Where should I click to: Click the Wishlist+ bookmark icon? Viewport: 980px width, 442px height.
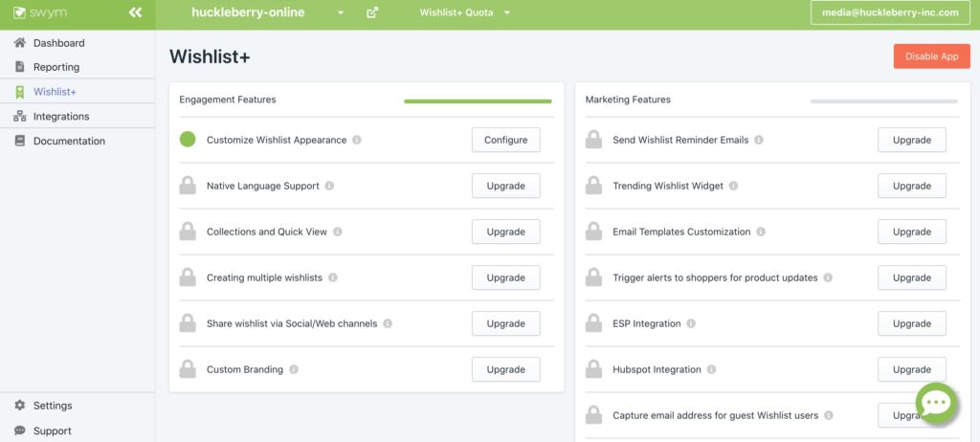pos(20,92)
